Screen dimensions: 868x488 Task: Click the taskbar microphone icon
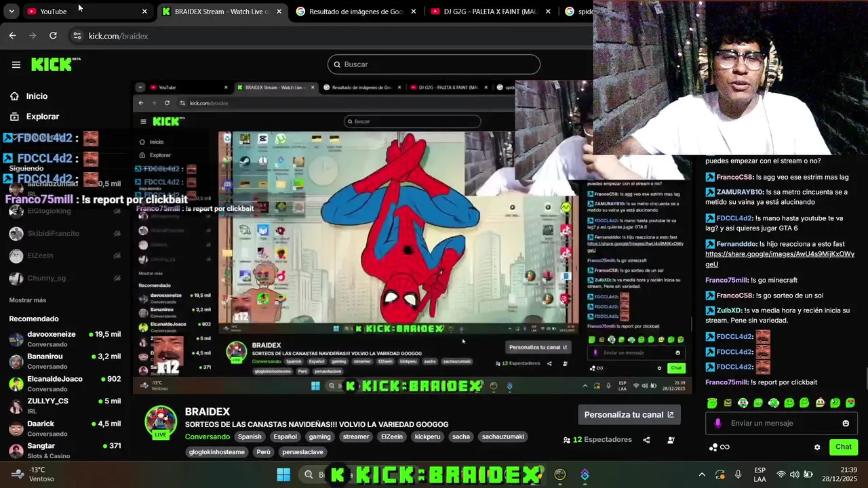point(738,474)
